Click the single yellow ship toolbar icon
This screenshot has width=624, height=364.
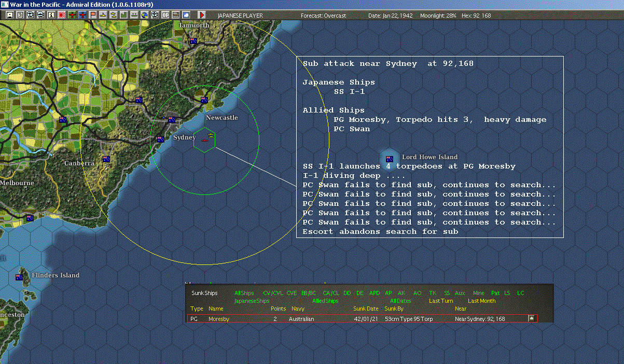click(x=103, y=15)
